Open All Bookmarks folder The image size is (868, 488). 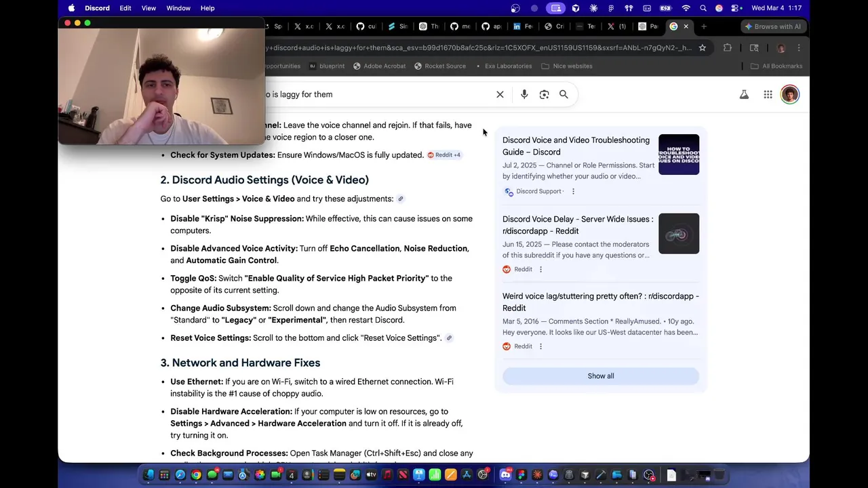[776, 66]
